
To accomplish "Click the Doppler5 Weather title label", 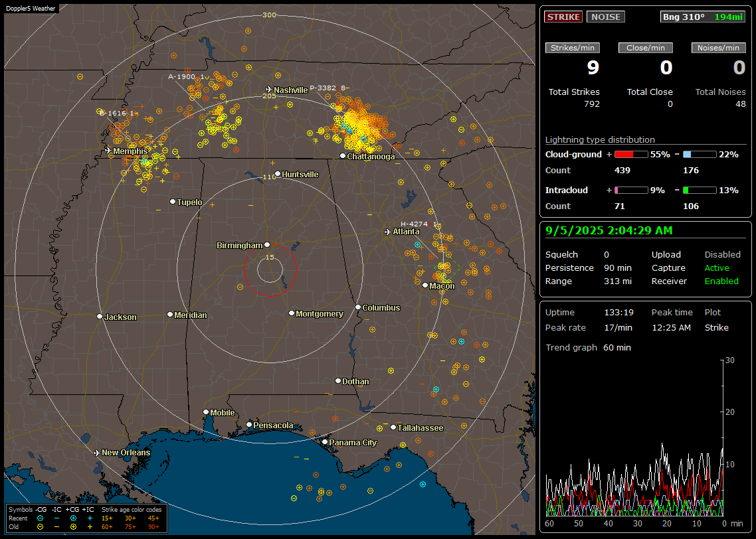I will pos(31,9).
